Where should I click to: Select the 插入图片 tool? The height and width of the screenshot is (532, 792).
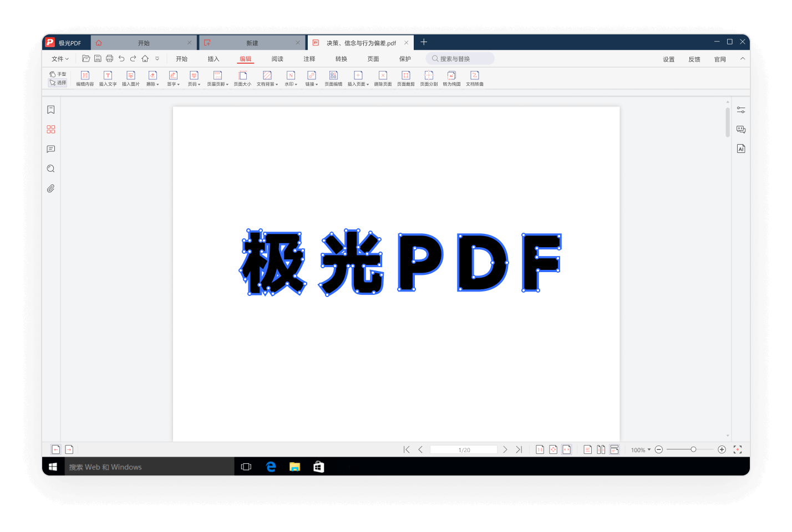click(130, 78)
